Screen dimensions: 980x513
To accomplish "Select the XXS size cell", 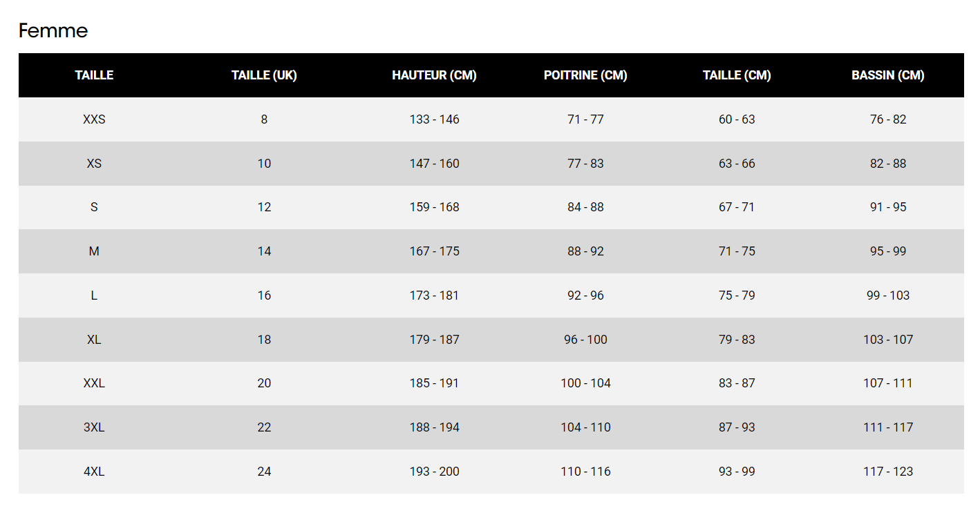I will click(94, 119).
